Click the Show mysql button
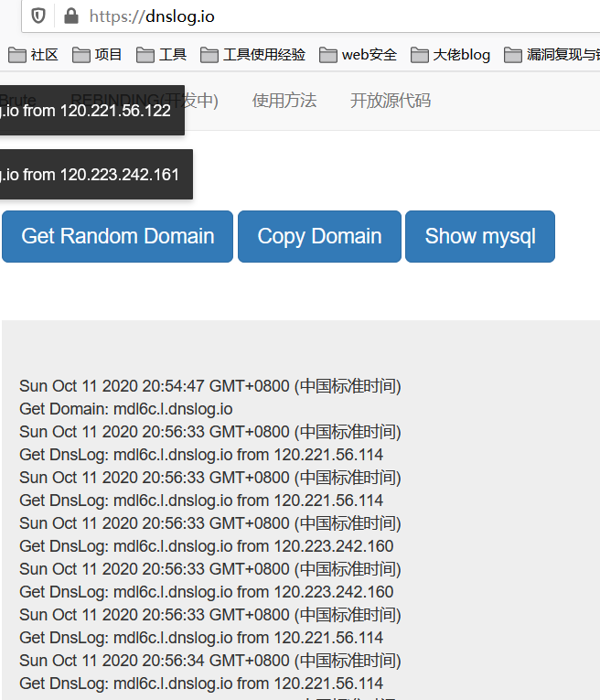This screenshot has width=600, height=700. tap(480, 237)
